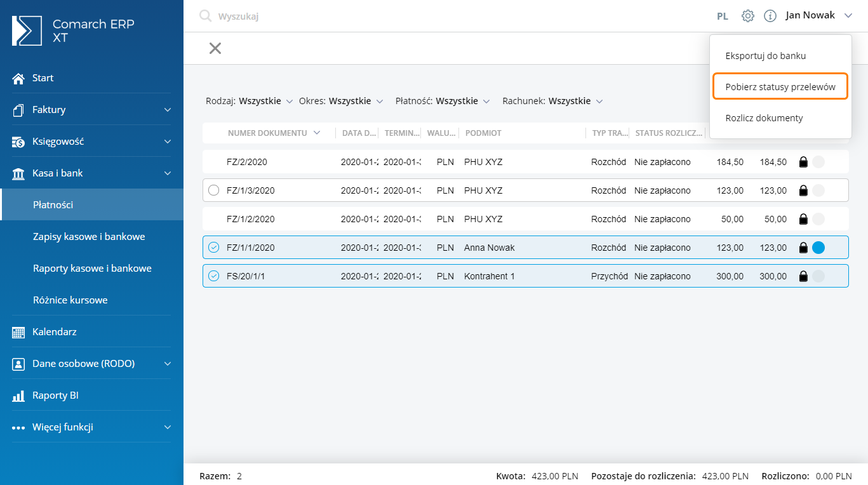Expand the Jan Nowak user menu
868x485 pixels.
coord(818,16)
